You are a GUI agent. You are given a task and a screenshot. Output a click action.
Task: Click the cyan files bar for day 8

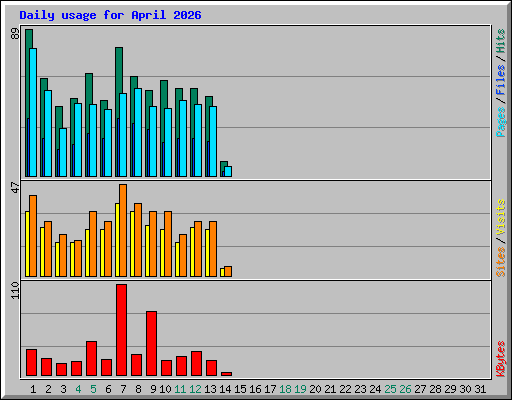tap(138, 132)
